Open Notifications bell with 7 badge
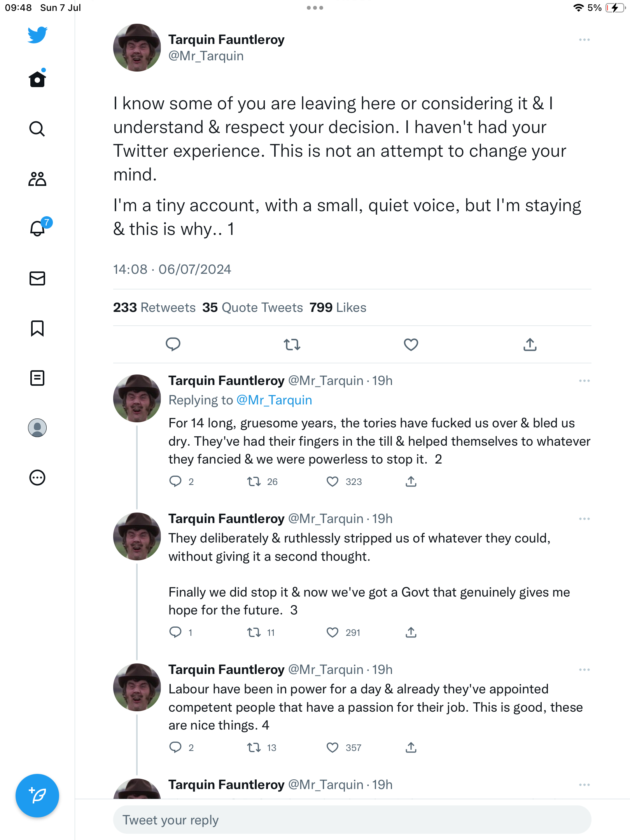The image size is (630, 840). coord(38,228)
